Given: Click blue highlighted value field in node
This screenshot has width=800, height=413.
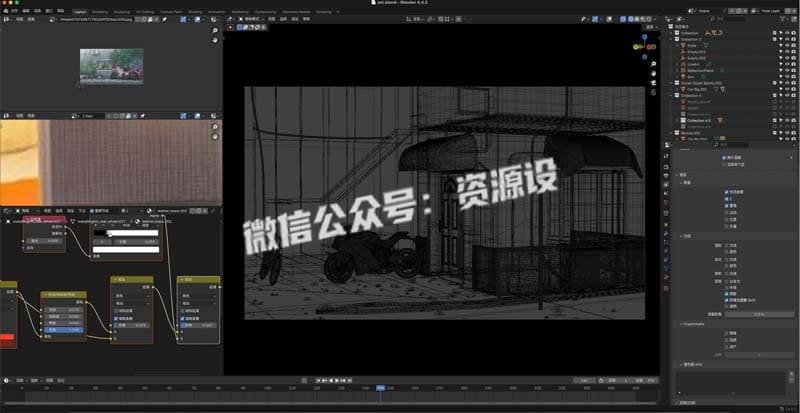Looking at the screenshot, I should tap(63, 330).
